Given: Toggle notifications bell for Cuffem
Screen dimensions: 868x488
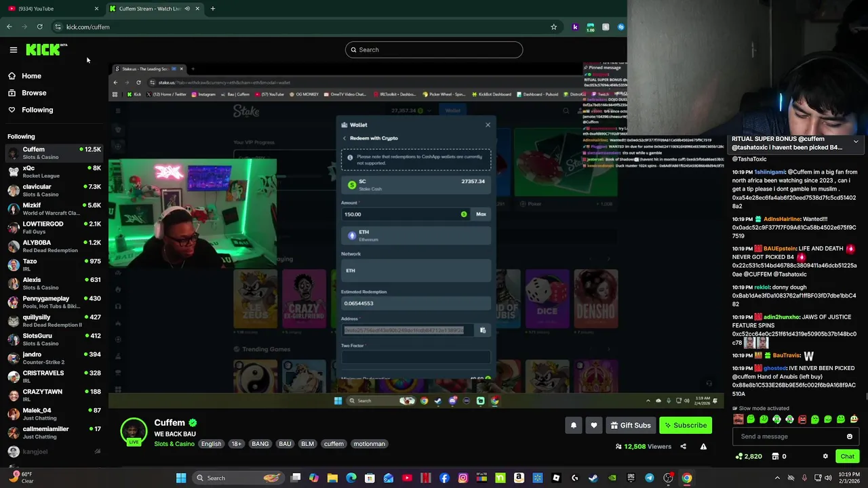Looking at the screenshot, I should pos(574,426).
